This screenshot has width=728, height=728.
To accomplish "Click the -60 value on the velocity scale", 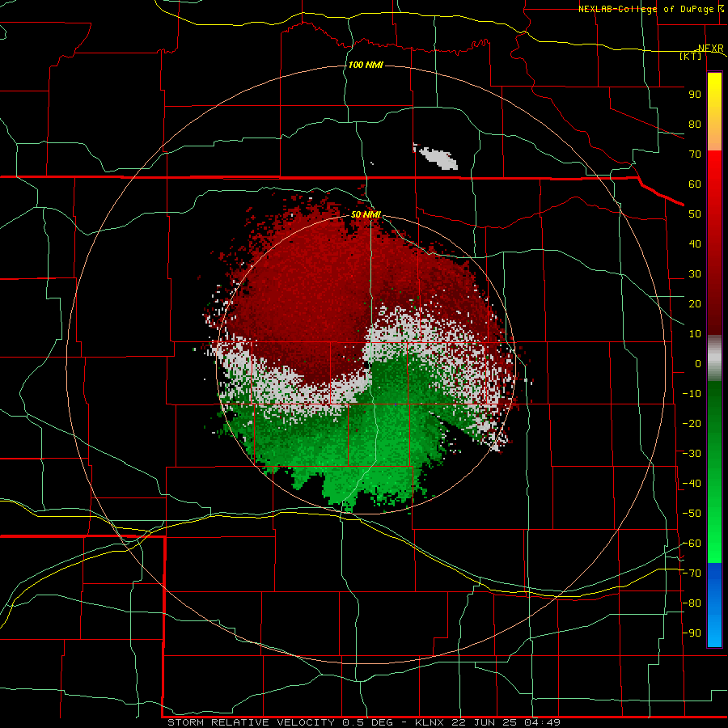I will click(x=692, y=544).
